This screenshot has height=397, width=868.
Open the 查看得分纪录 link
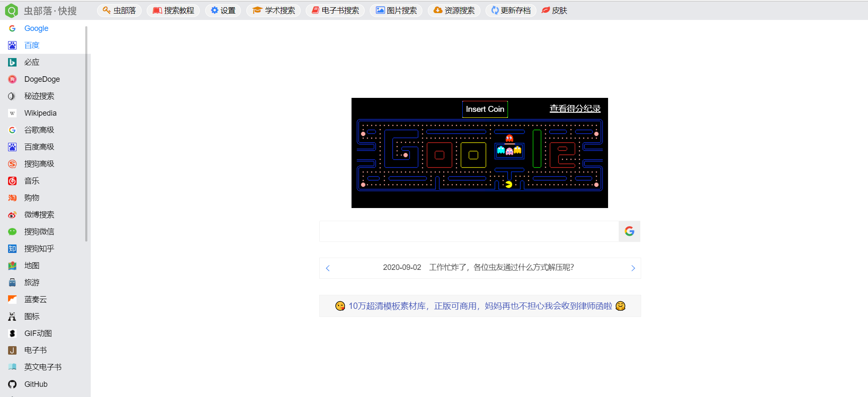(575, 108)
